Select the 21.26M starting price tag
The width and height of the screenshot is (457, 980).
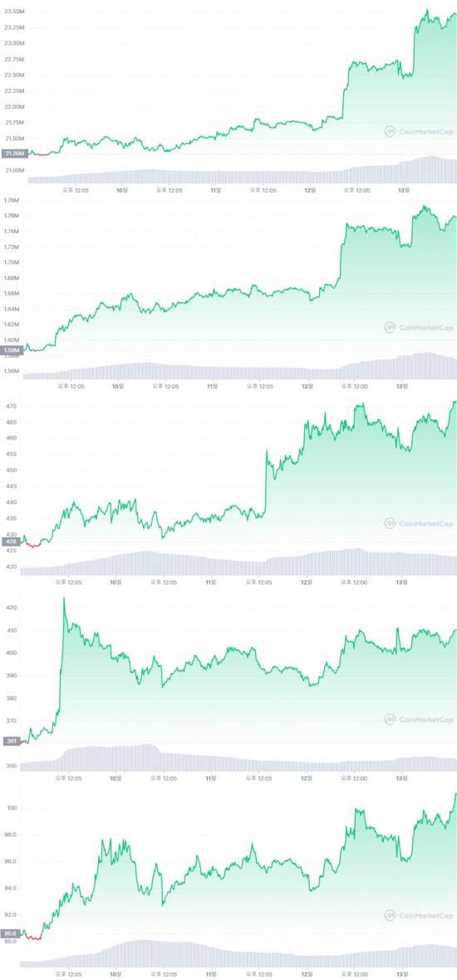(14, 153)
